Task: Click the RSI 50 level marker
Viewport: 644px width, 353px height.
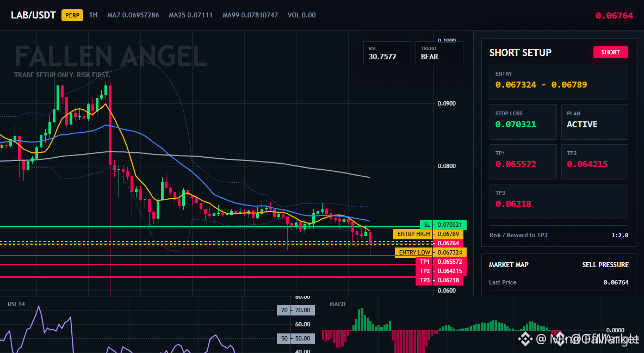Action: point(296,339)
